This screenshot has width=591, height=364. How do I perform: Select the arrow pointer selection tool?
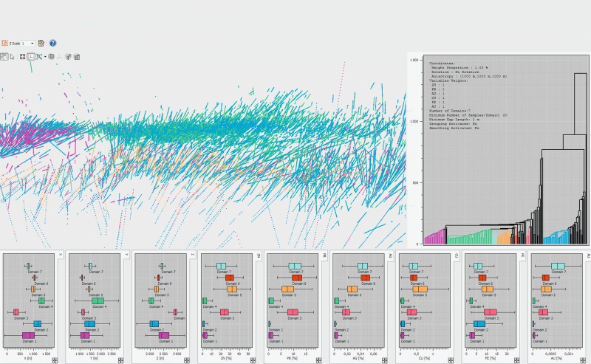click(13, 57)
